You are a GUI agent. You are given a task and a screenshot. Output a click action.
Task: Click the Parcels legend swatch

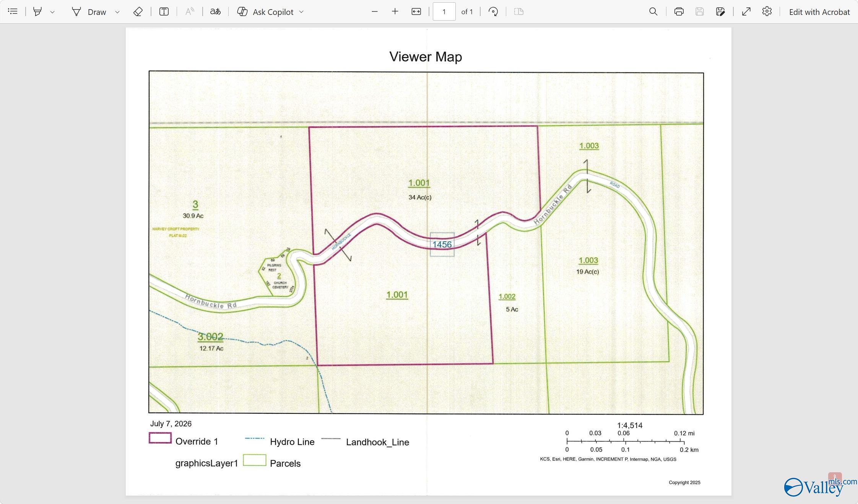[255, 460]
